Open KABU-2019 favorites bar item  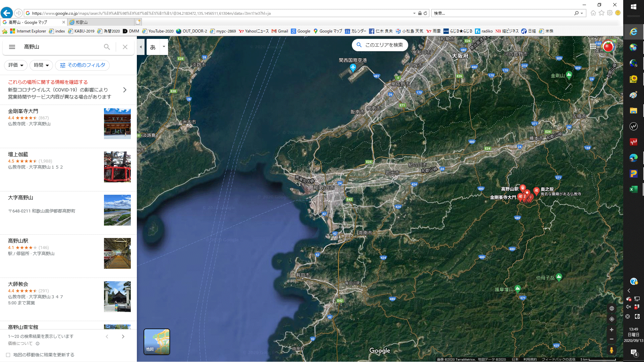(81, 31)
